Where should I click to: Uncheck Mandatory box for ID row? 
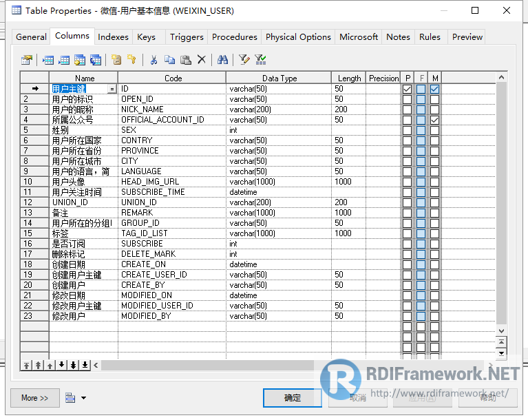point(435,89)
